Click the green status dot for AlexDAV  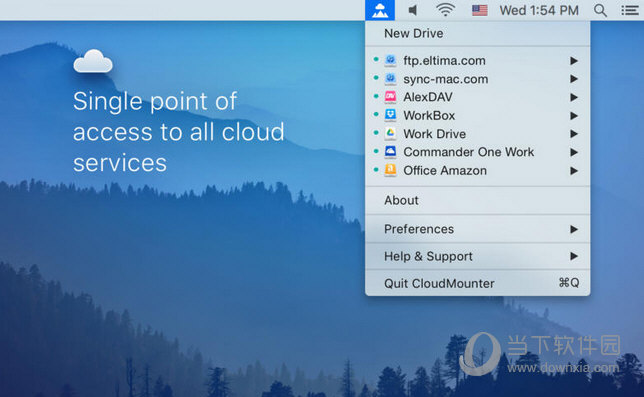[x=376, y=96]
